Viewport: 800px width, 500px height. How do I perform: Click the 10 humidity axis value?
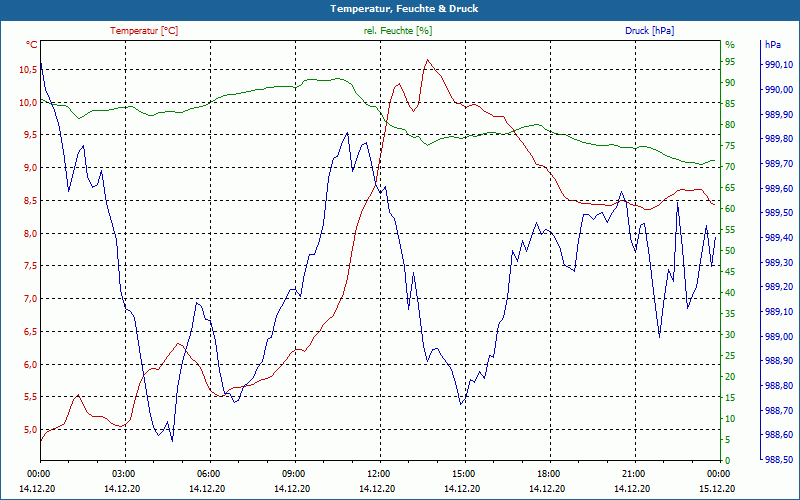tap(730, 418)
